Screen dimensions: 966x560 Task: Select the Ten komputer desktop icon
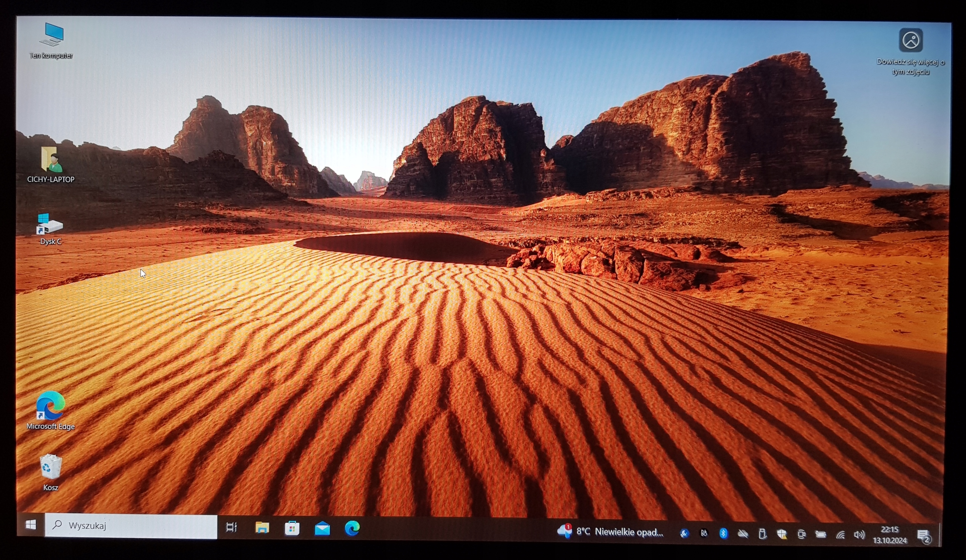[x=51, y=40]
